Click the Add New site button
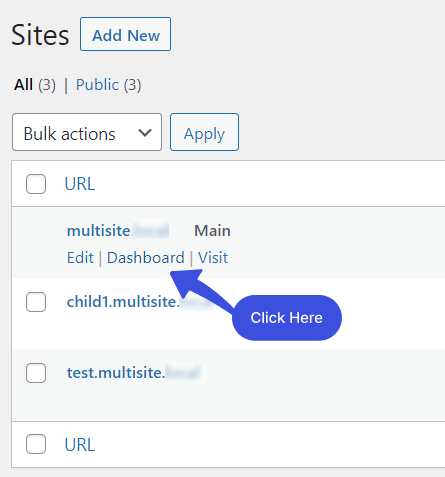 click(125, 34)
